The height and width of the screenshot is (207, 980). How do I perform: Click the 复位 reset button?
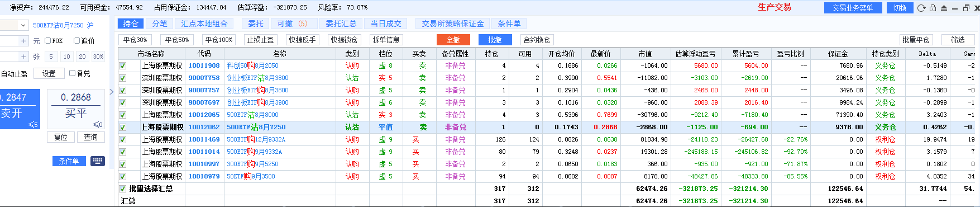(61, 137)
